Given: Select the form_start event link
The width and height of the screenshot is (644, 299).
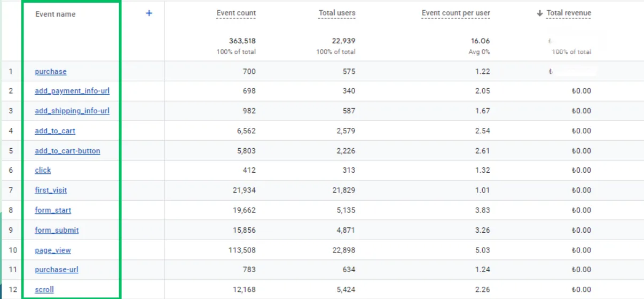Looking at the screenshot, I should pos(53,210).
